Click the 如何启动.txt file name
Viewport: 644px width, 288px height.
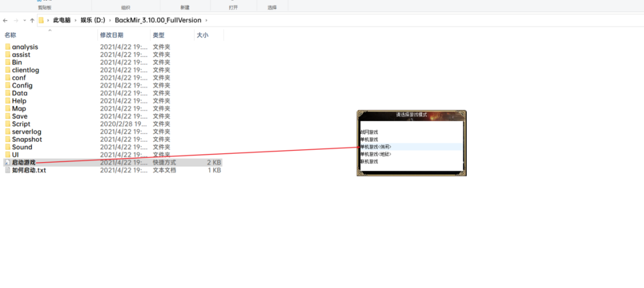pos(29,170)
